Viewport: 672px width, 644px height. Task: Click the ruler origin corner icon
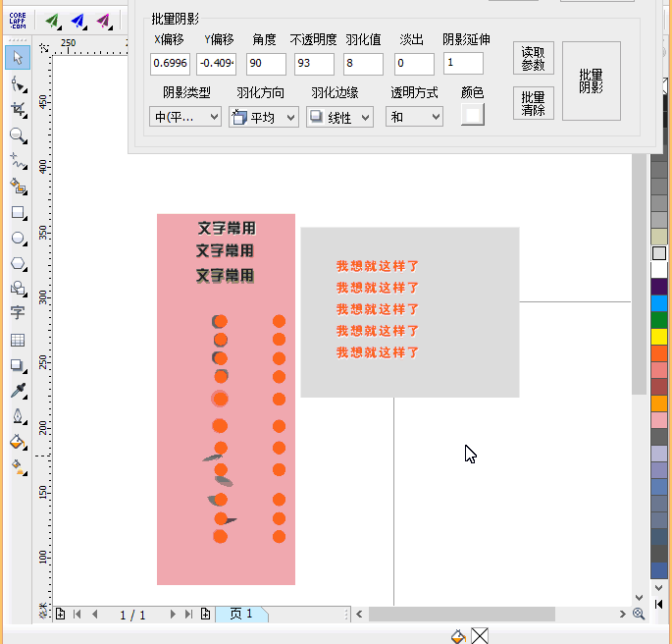coord(43,48)
